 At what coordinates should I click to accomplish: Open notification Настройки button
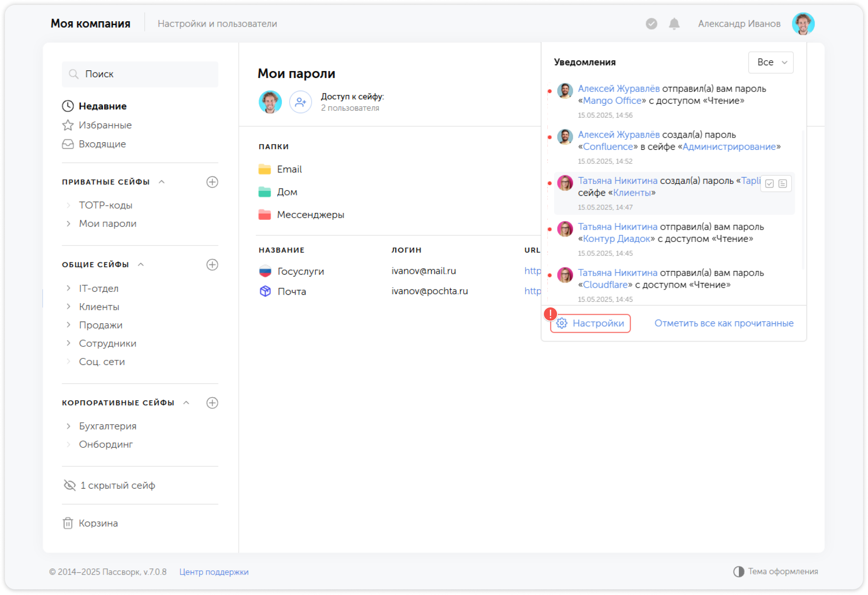click(x=591, y=323)
